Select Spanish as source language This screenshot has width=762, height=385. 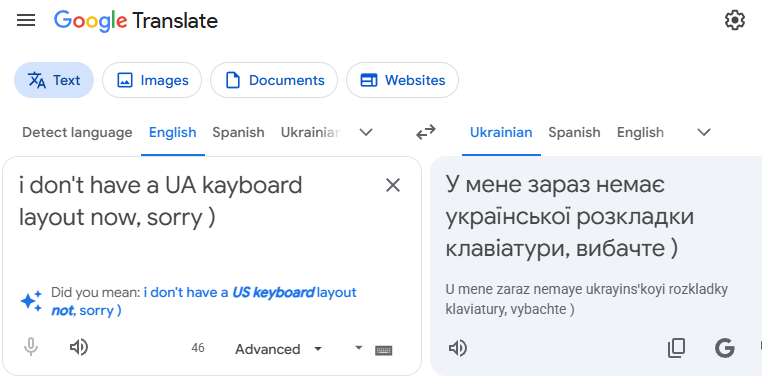238,132
